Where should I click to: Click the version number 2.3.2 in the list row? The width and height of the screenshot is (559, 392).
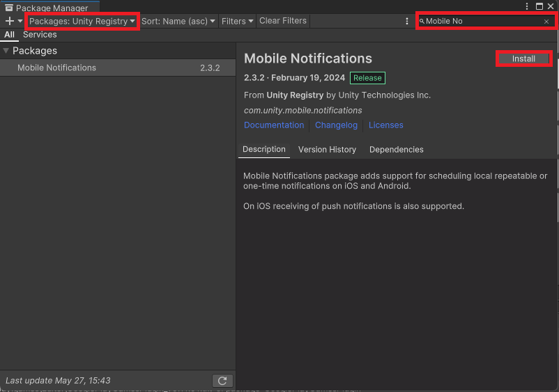210,68
